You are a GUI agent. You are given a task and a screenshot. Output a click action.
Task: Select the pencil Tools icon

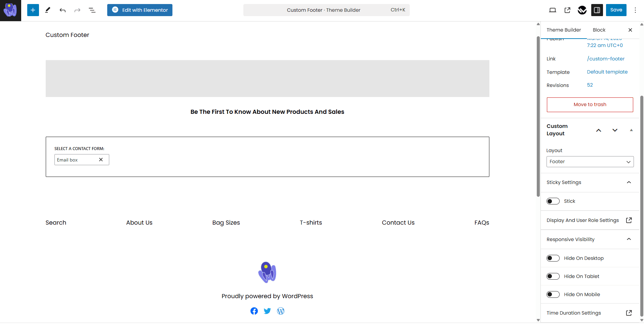point(48,10)
